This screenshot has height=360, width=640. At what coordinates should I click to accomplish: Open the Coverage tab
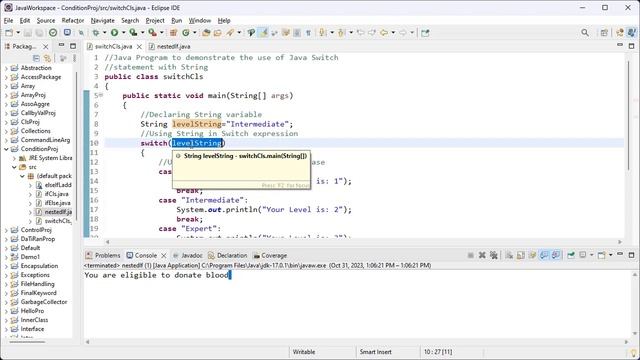(x=270, y=256)
